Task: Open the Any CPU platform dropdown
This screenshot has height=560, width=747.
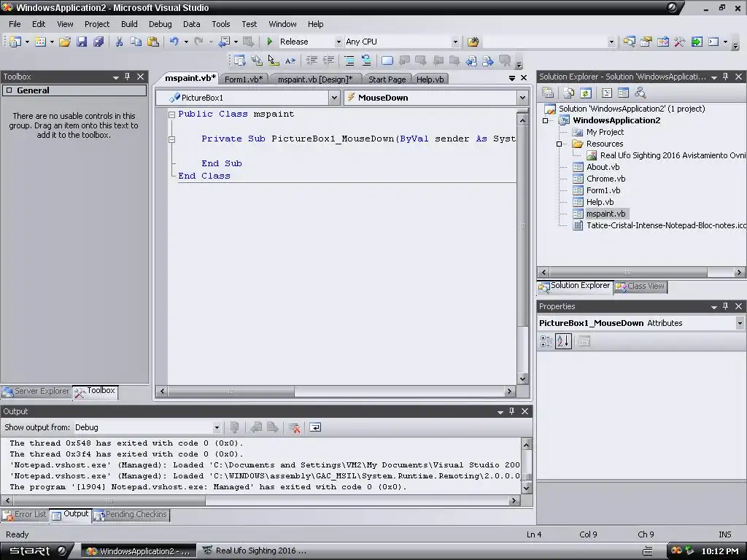Action: [x=455, y=42]
